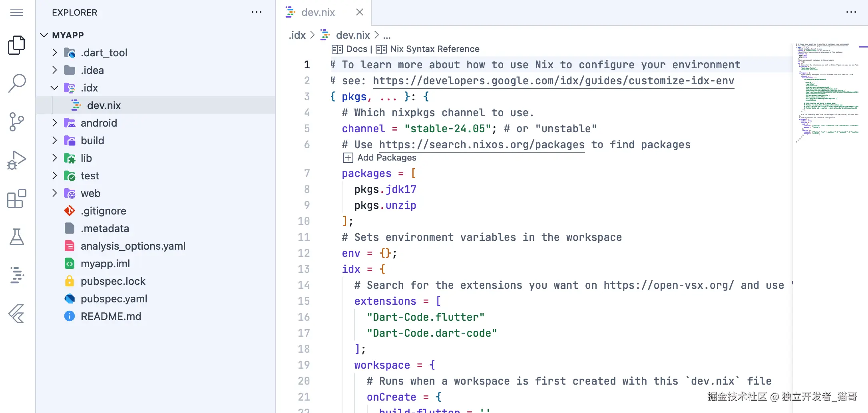This screenshot has height=413, width=868.
Task: Collapse the .idx folder
Action: (55, 88)
